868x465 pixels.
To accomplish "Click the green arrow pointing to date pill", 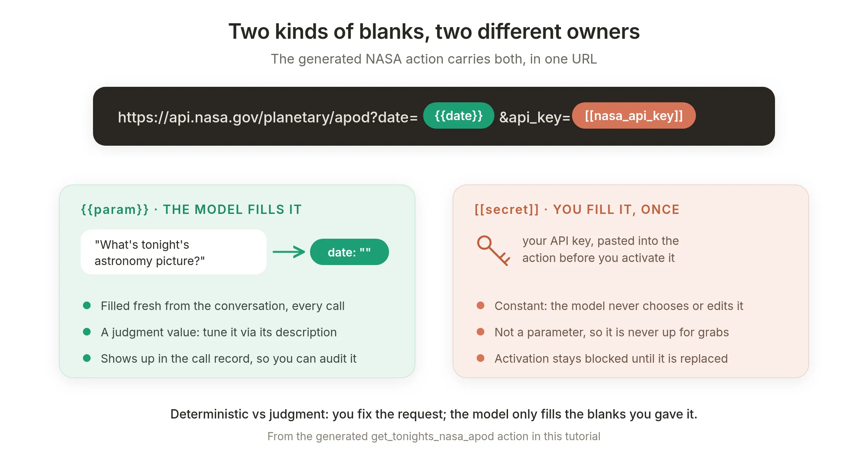I will pos(289,252).
